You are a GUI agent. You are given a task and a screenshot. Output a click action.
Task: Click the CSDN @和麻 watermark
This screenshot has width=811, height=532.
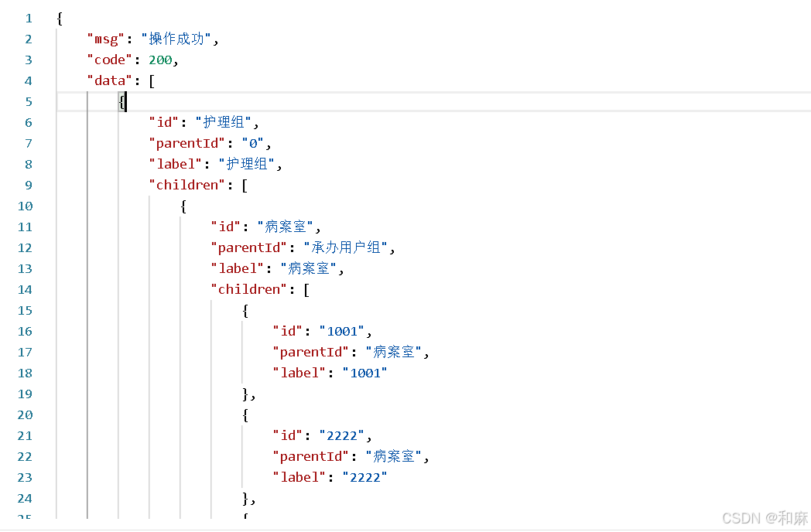(x=765, y=518)
